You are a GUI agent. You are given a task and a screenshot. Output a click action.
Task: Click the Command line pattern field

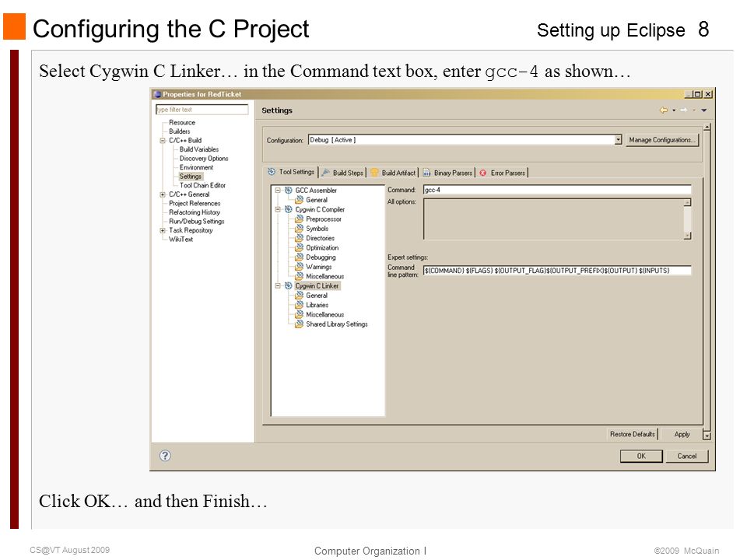(557, 271)
